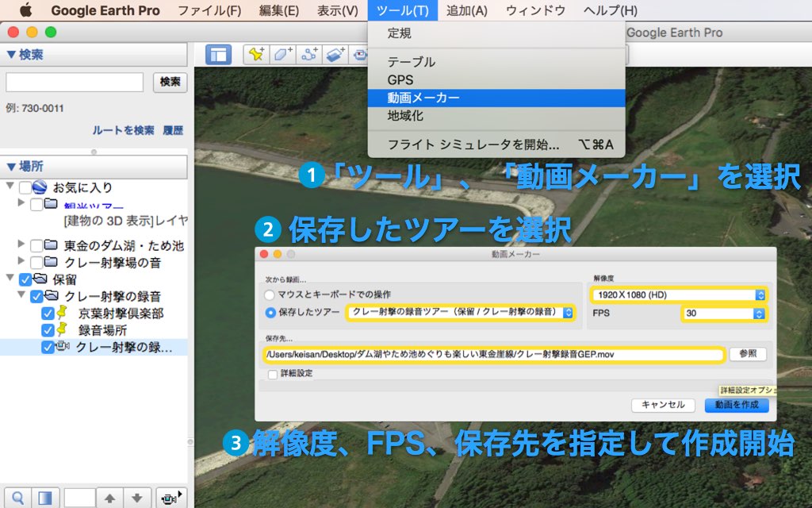Select the Add Polygon toolbar icon
The image size is (812, 508).
tap(283, 55)
